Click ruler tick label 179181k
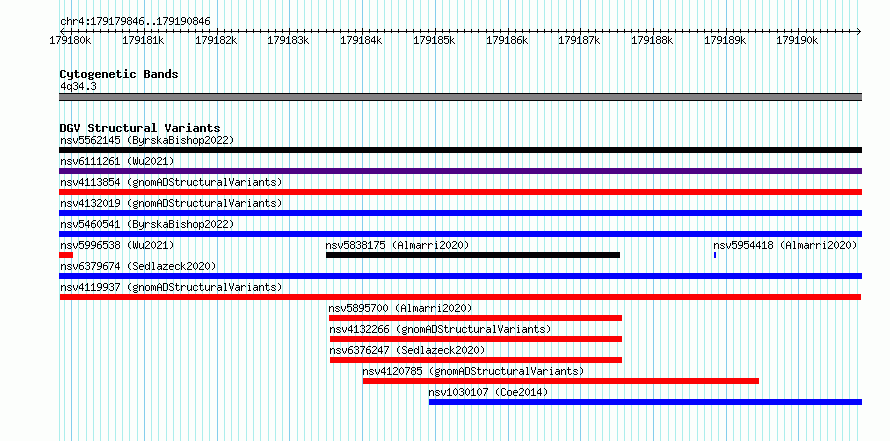This screenshot has width=890, height=441. click(x=144, y=40)
